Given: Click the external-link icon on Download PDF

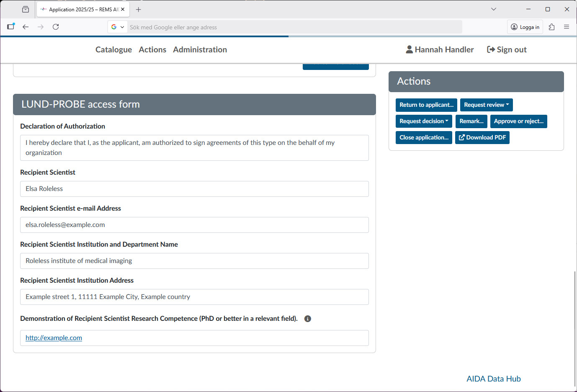Looking at the screenshot, I should click(462, 137).
